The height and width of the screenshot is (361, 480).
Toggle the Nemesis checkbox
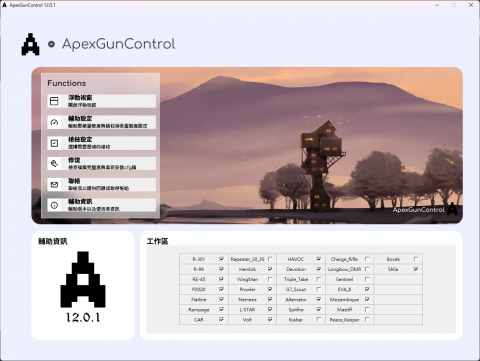[270, 299]
